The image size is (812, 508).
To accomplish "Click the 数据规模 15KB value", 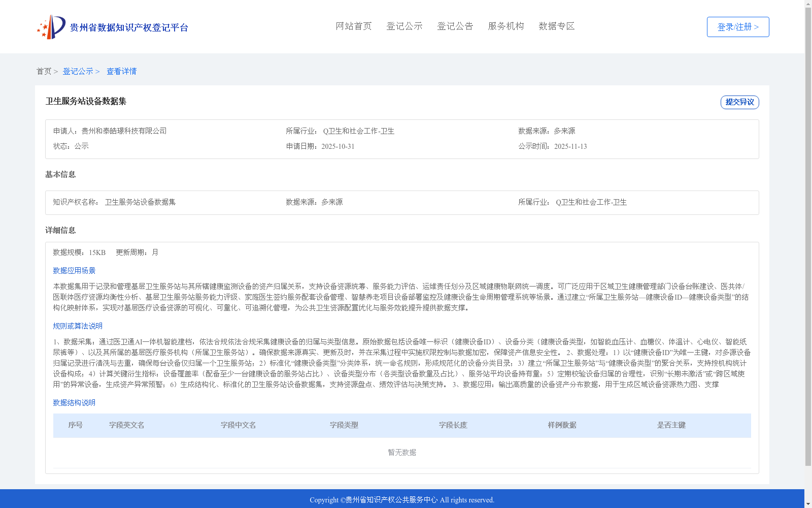I will tap(97, 252).
